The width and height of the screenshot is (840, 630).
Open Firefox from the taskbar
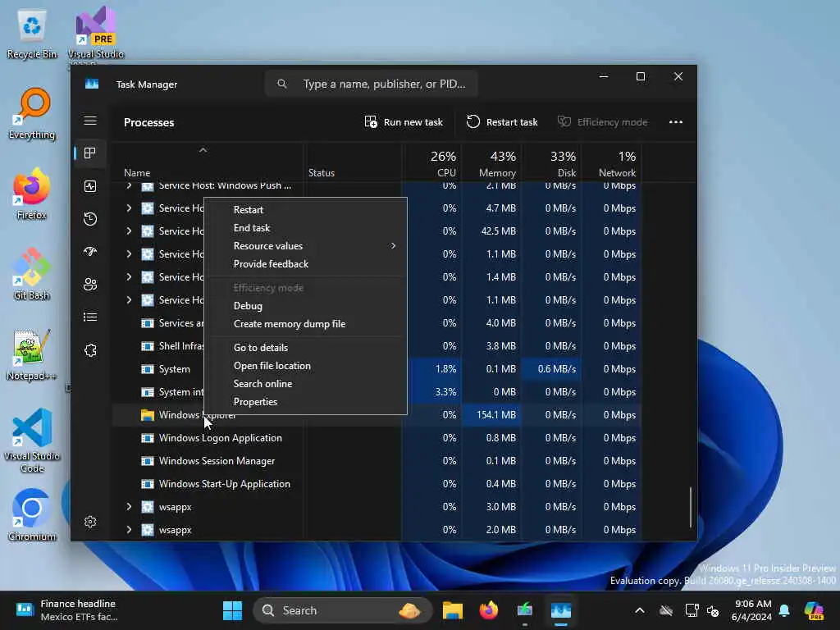pos(489,610)
